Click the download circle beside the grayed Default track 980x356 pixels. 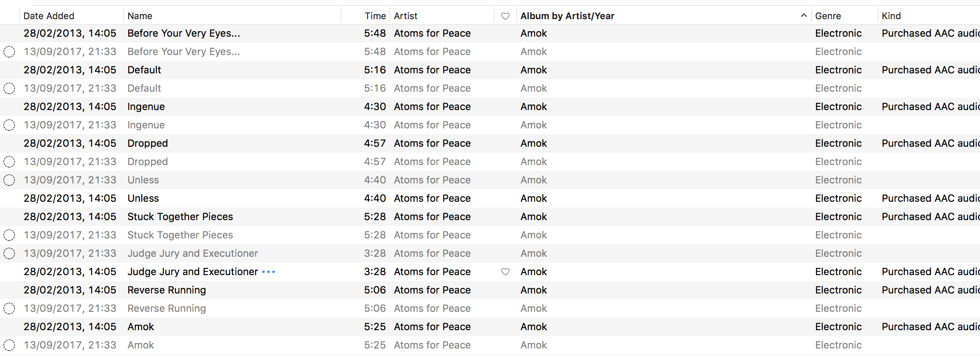click(x=9, y=88)
